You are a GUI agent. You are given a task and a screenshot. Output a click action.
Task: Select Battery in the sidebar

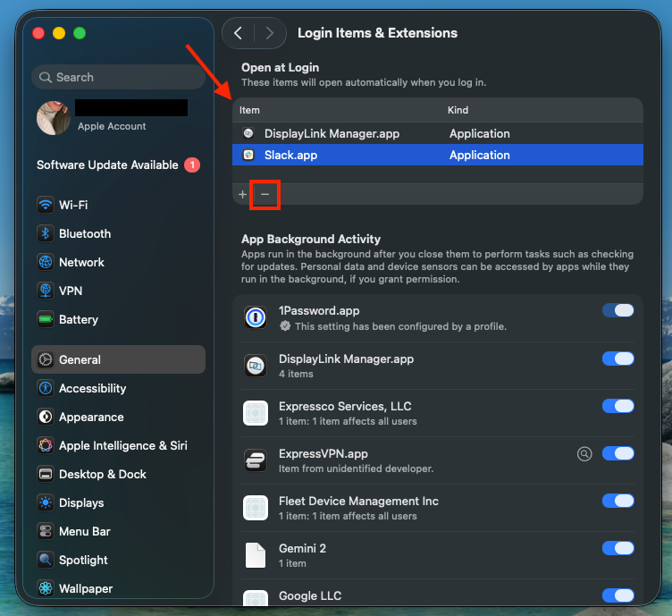pyautogui.click(x=118, y=320)
